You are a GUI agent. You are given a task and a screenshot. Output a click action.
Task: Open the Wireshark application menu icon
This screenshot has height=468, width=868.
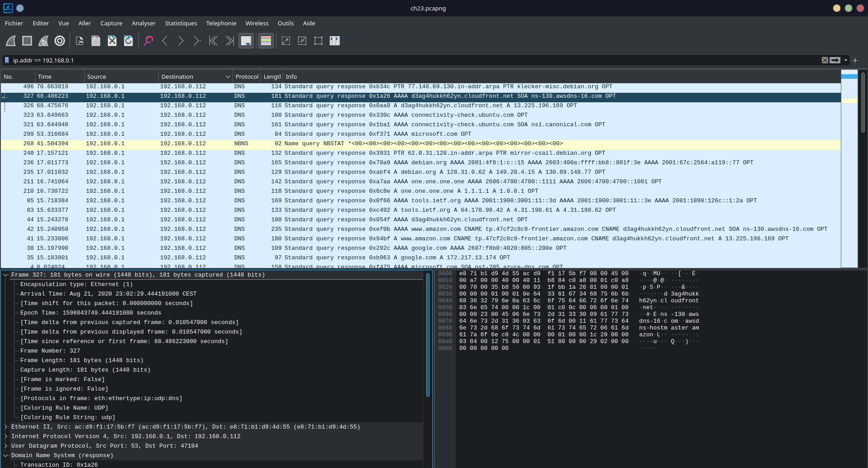(x=8, y=8)
